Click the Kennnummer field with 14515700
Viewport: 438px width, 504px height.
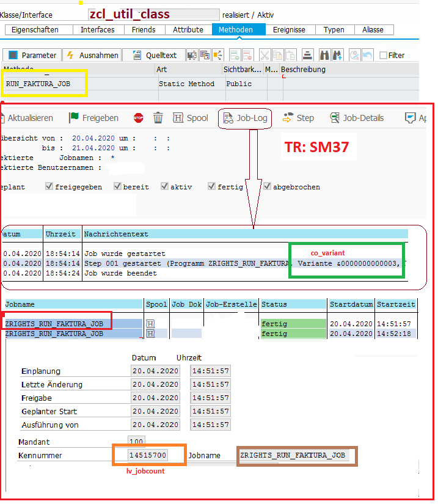(148, 456)
